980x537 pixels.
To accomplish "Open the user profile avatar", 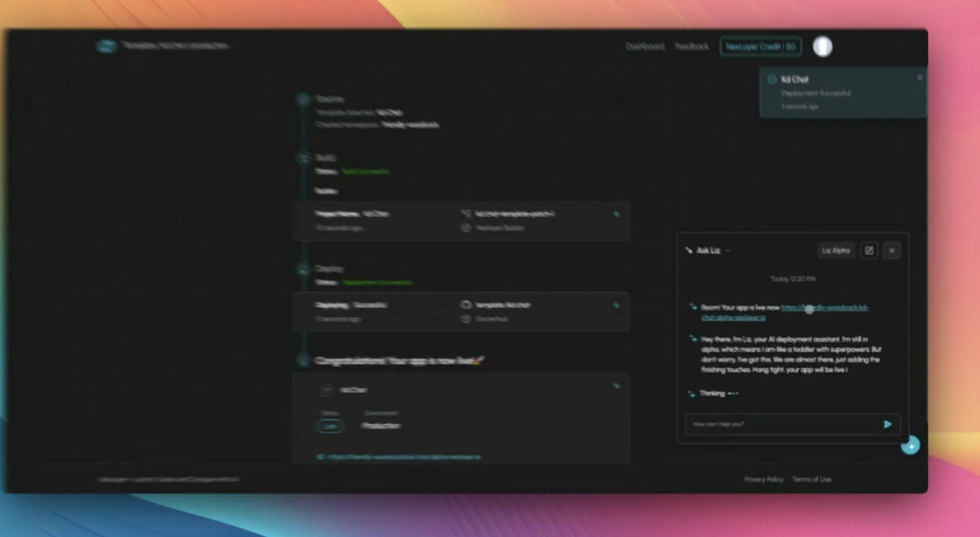I will pyautogui.click(x=822, y=47).
